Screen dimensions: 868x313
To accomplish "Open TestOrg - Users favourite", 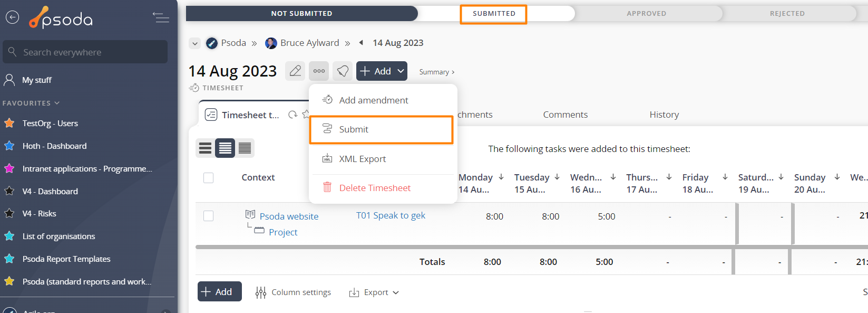I will coord(50,123).
